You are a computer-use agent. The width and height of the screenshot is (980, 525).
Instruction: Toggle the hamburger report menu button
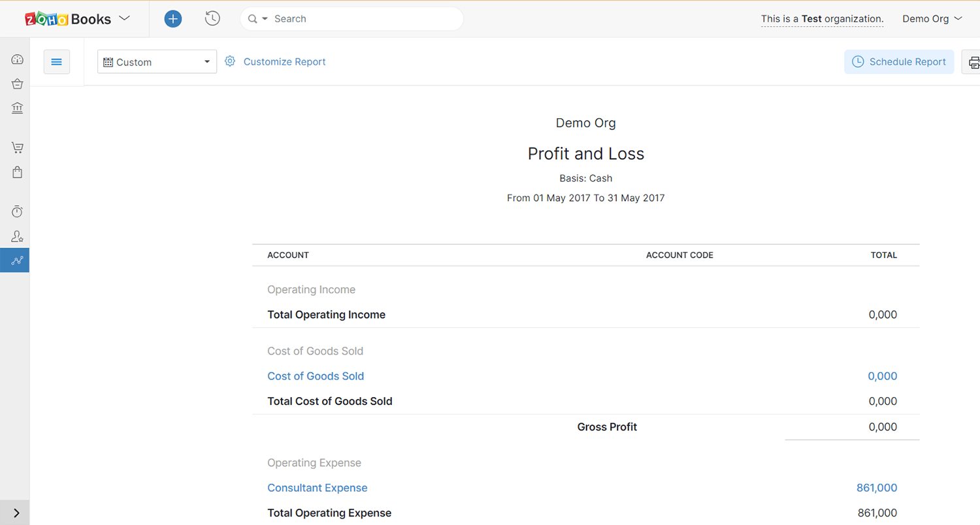[57, 61]
